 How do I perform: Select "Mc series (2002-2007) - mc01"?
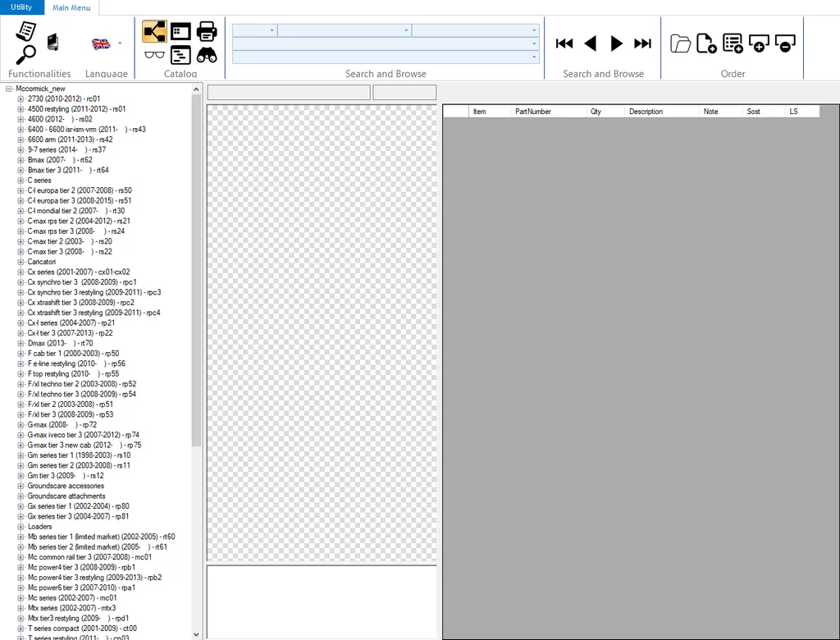(x=72, y=598)
